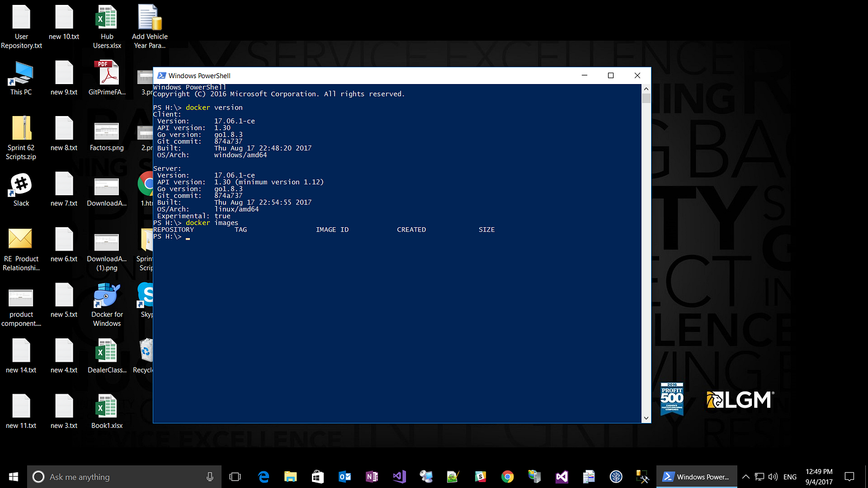Open the lighter purple Visual Studio taskbar icon
The image size is (868, 488).
click(x=399, y=477)
